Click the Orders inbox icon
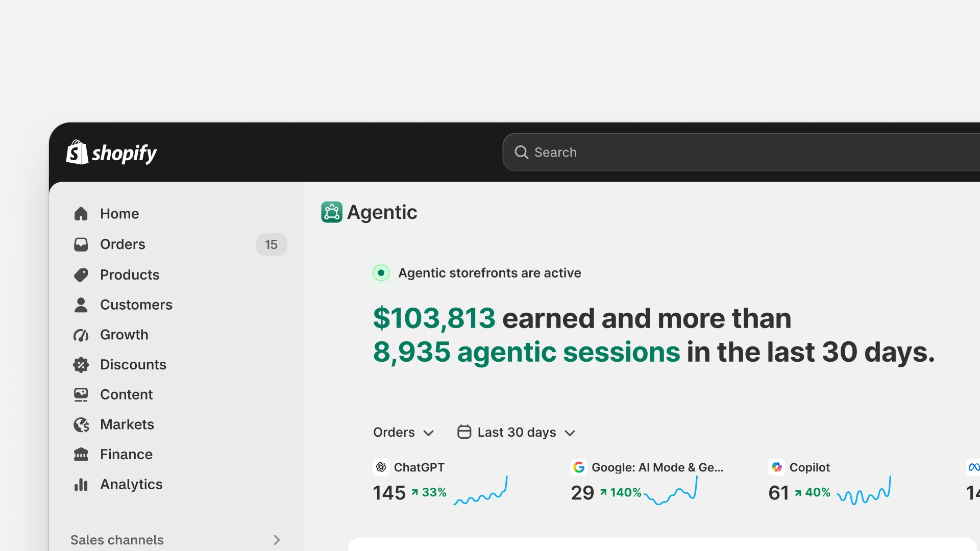Image resolution: width=980 pixels, height=551 pixels. tap(81, 244)
